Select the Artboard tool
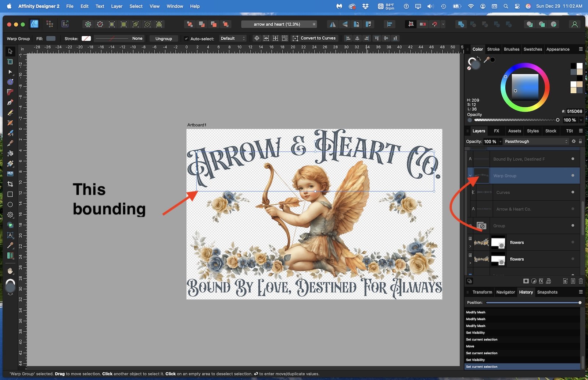Viewport: 588px width, 380px height. pos(10,62)
